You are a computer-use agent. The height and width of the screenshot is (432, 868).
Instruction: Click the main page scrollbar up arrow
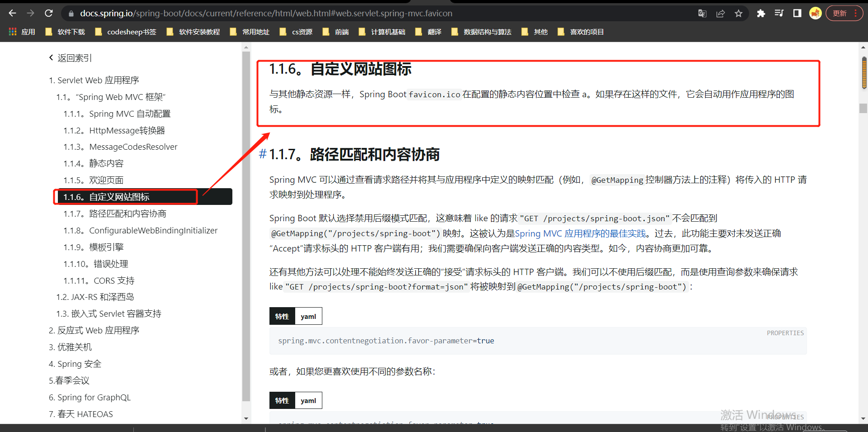tap(863, 47)
